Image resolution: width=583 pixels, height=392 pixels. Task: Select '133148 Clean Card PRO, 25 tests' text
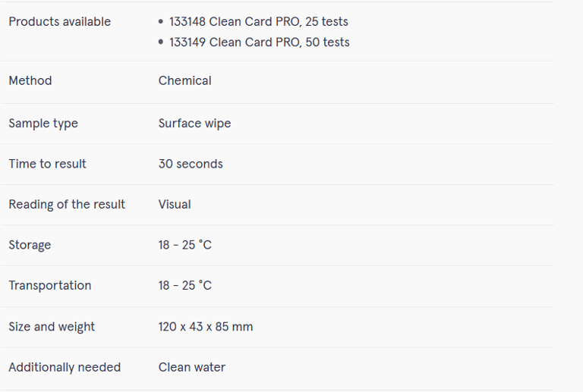coord(258,22)
